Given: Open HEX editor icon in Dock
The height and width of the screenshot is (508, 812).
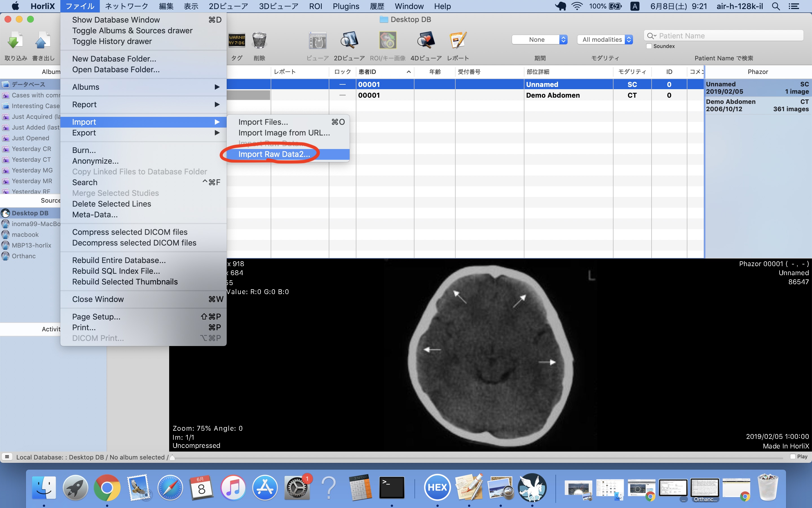Looking at the screenshot, I should 437,487.
